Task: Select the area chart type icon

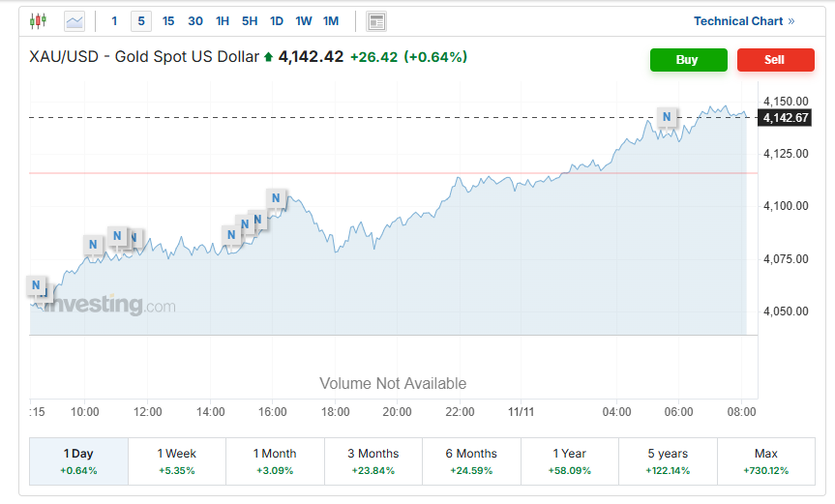Action: click(74, 20)
